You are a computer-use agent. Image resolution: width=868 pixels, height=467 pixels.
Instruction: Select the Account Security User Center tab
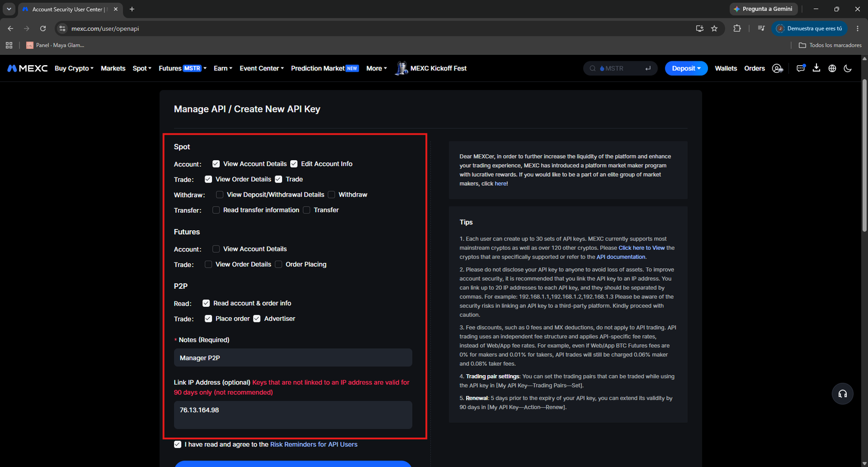[x=69, y=9]
